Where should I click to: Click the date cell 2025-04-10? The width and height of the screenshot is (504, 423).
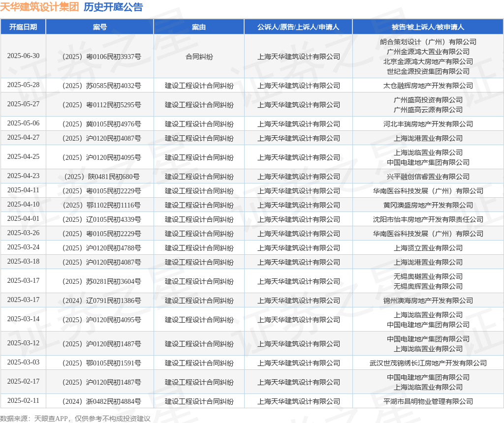[23, 205]
